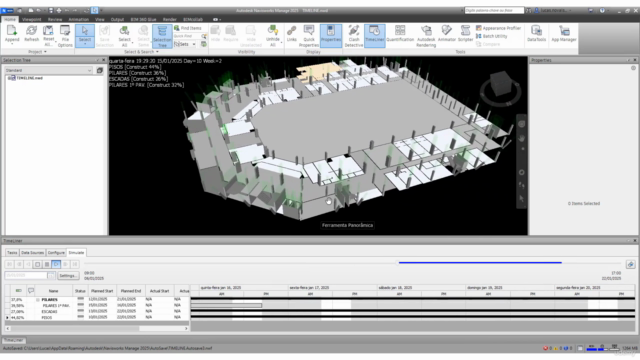Collapse the PILARES task row
Image resolution: width=640 pixels, height=360 pixels.
coord(38,300)
